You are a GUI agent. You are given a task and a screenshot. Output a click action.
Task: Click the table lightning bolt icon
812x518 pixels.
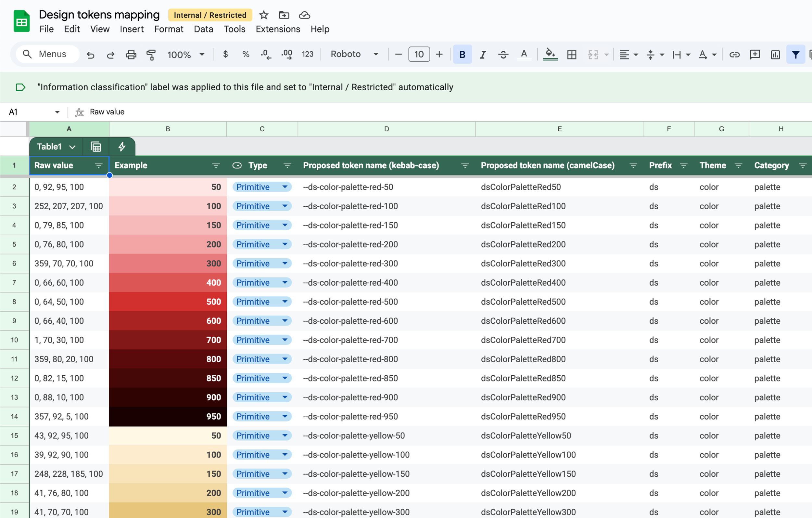coord(122,147)
